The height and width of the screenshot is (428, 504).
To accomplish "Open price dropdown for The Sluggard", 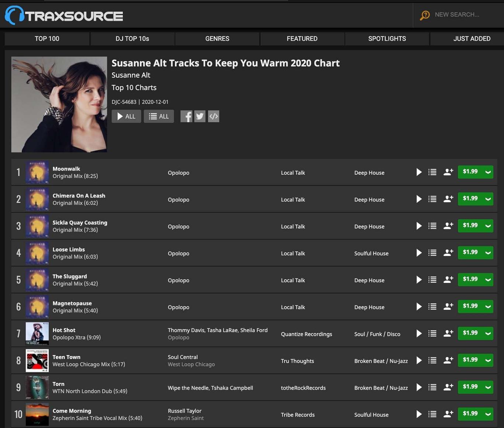I will (x=488, y=280).
